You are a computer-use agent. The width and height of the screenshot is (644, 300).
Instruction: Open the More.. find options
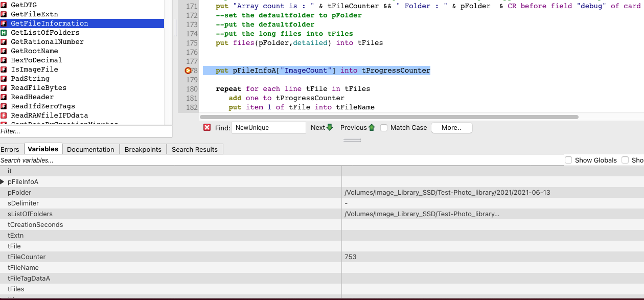point(451,128)
